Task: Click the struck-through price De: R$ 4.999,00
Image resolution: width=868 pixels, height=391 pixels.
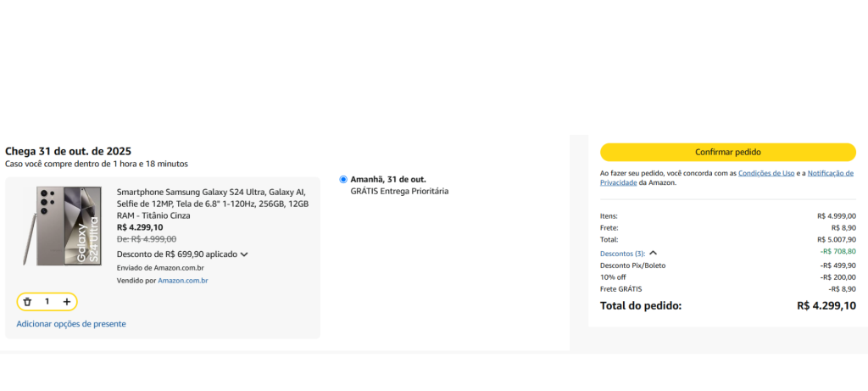Action: click(x=147, y=239)
